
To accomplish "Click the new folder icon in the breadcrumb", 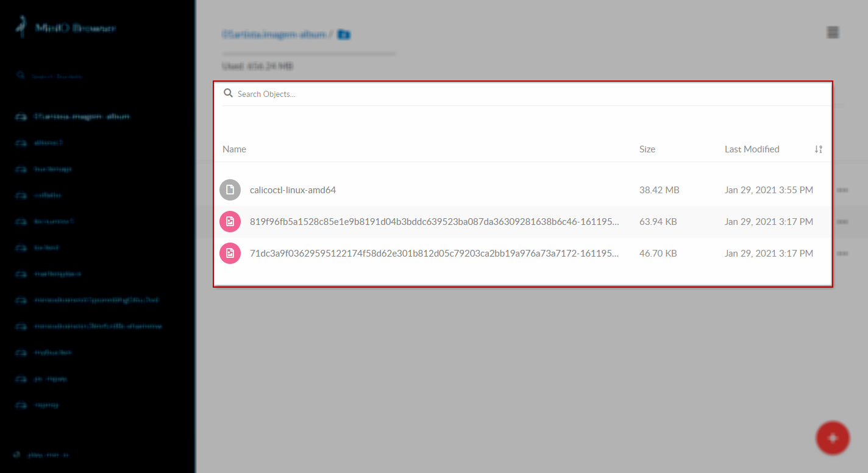I will coord(344,35).
